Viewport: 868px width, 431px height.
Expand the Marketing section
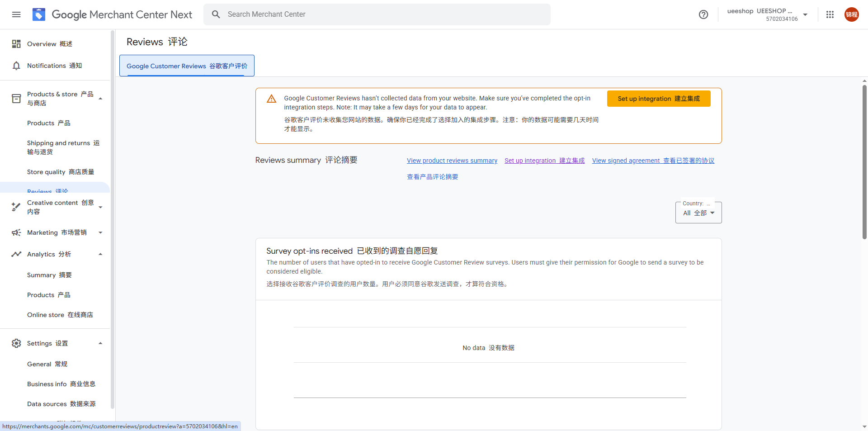pos(100,232)
